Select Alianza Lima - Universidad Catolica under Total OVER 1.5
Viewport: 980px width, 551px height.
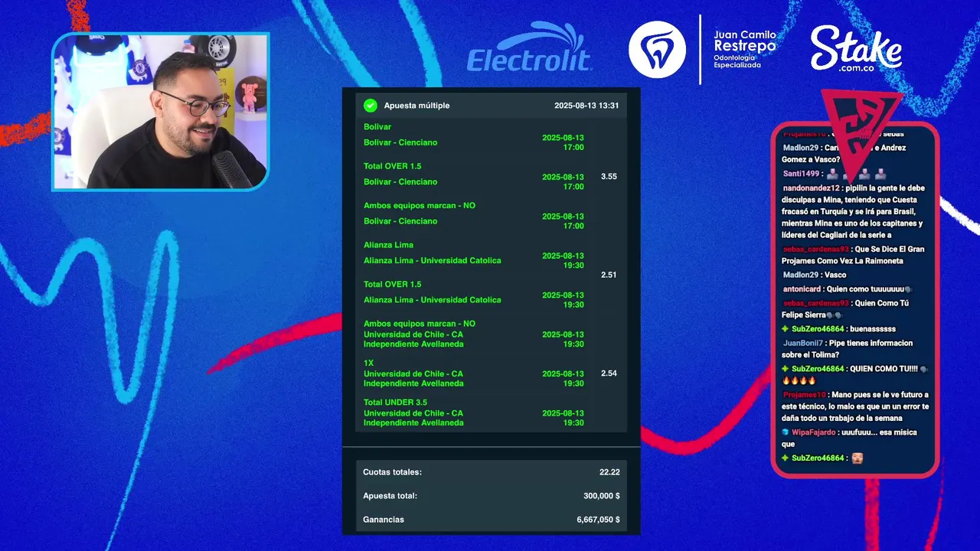433,300
